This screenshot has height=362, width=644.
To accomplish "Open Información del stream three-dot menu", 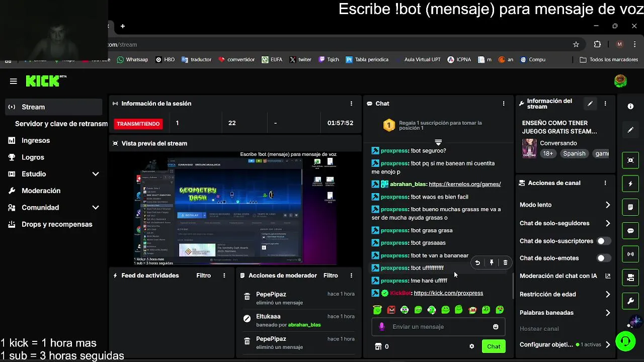I will 605,104.
